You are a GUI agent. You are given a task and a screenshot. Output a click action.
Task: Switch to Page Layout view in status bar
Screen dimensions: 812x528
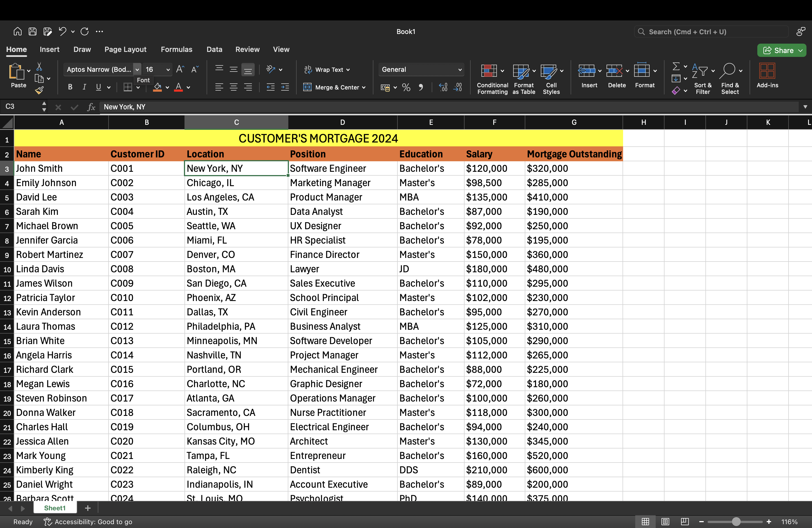[665, 522]
